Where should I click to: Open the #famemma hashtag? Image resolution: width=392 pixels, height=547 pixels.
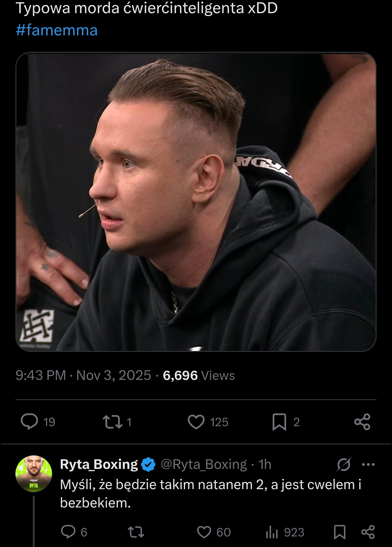(x=57, y=30)
